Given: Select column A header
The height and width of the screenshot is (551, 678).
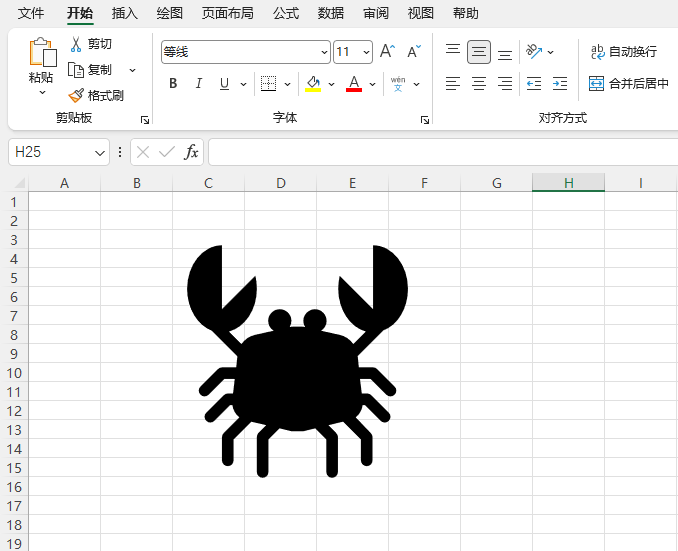Looking at the screenshot, I should 64,183.
